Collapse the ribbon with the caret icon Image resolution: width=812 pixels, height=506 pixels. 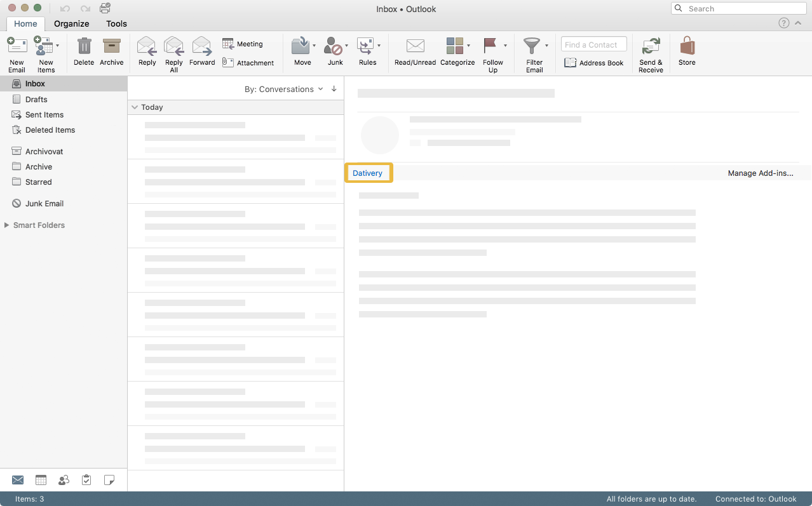pos(798,23)
